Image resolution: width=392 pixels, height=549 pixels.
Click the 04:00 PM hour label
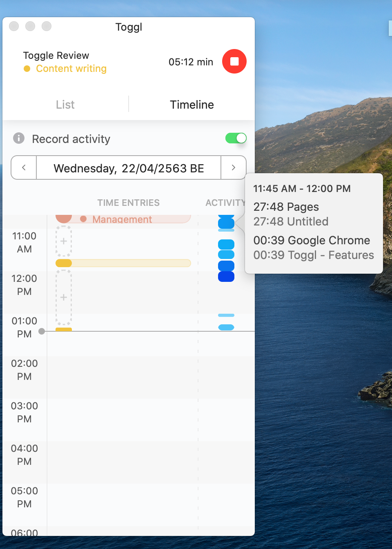(x=24, y=455)
